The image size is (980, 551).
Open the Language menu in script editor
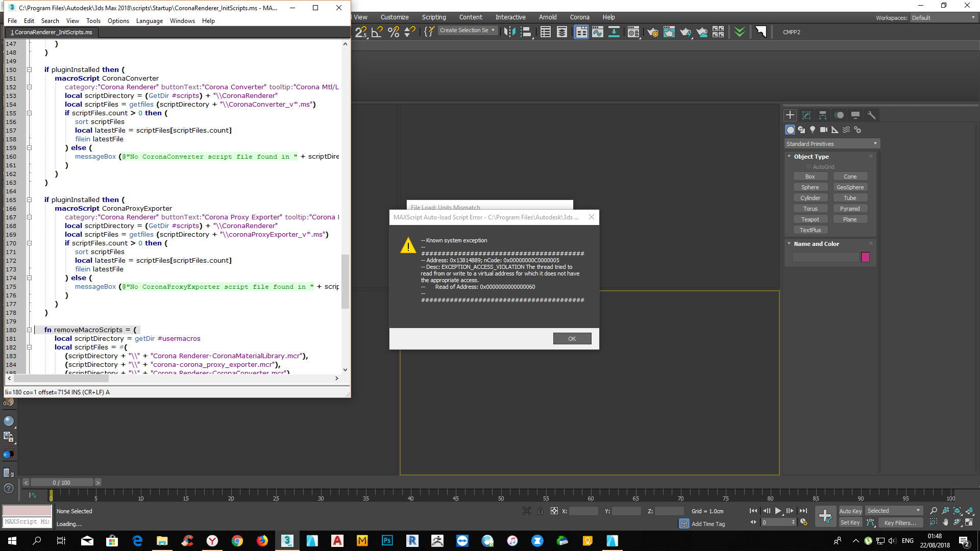tap(150, 21)
